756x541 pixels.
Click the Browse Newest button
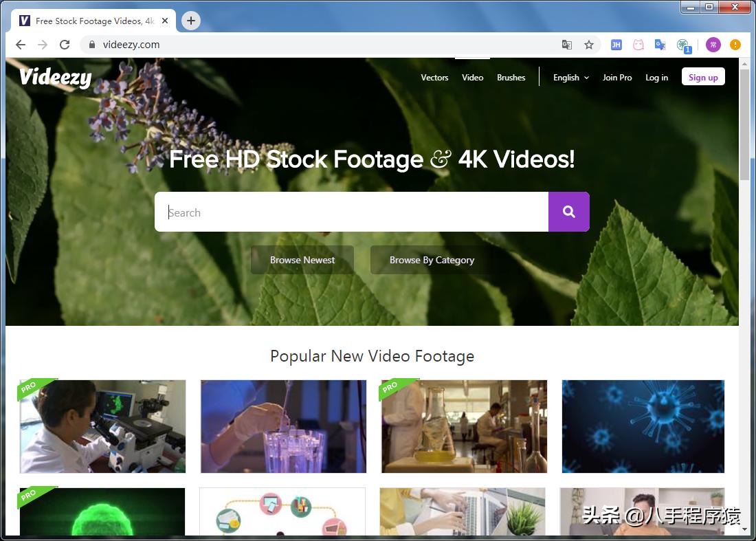302,260
